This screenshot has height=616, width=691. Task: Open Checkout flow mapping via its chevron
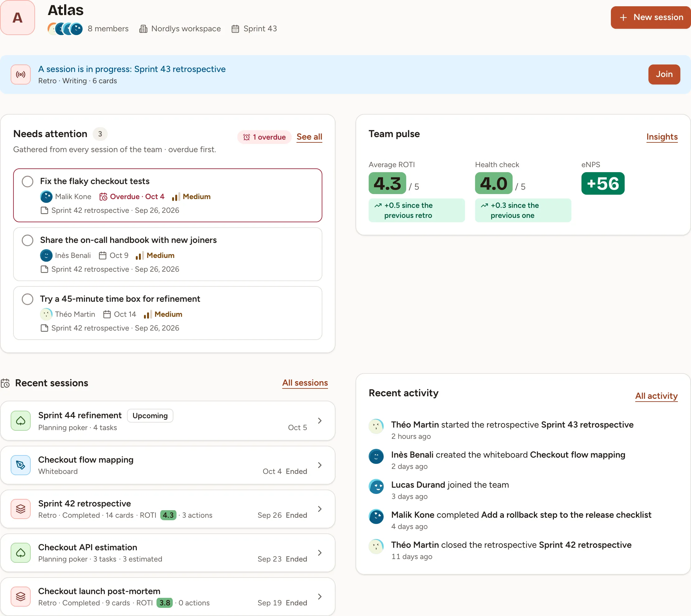pyautogui.click(x=320, y=465)
